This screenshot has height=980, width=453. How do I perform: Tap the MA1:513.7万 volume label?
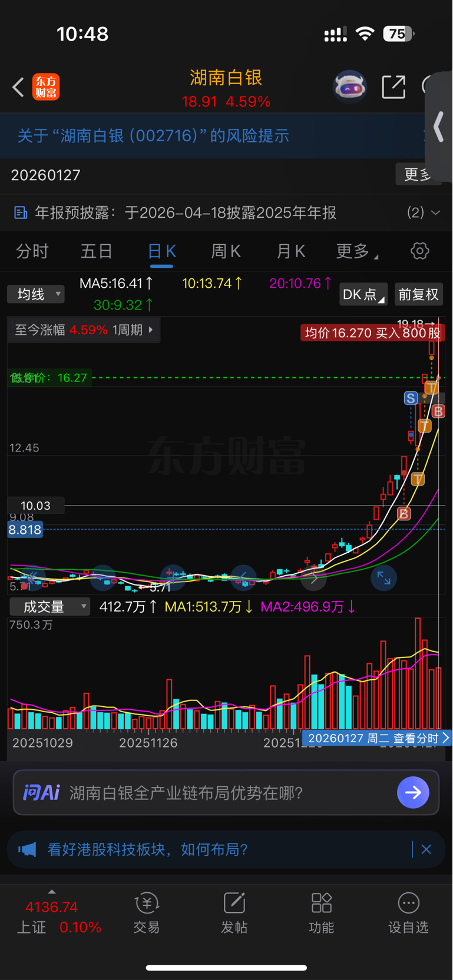pos(209,607)
